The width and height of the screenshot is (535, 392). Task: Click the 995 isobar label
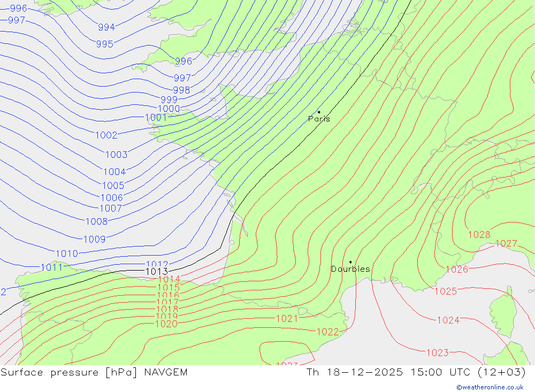(x=105, y=44)
